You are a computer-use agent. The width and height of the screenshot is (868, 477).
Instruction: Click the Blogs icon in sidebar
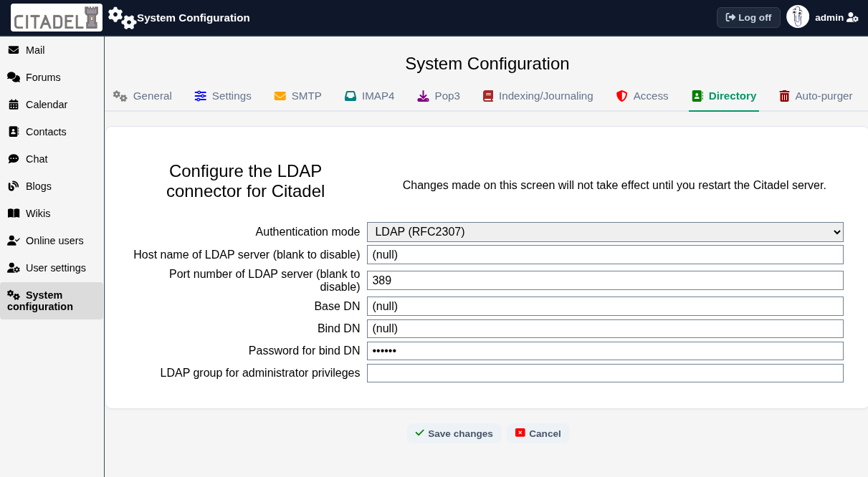[14, 186]
